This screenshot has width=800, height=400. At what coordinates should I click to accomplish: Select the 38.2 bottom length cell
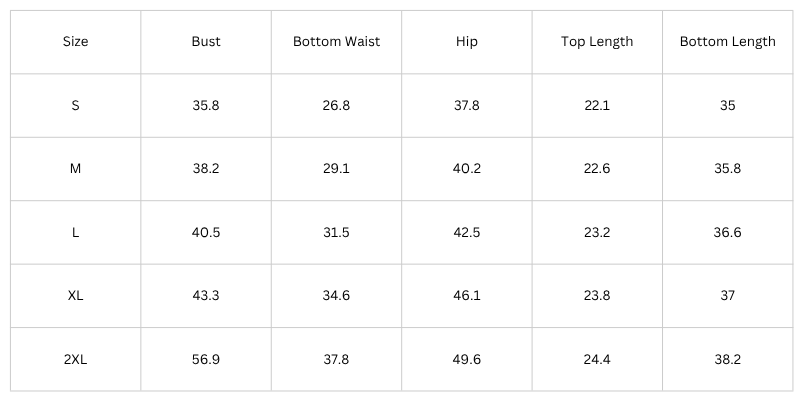pyautogui.click(x=727, y=359)
